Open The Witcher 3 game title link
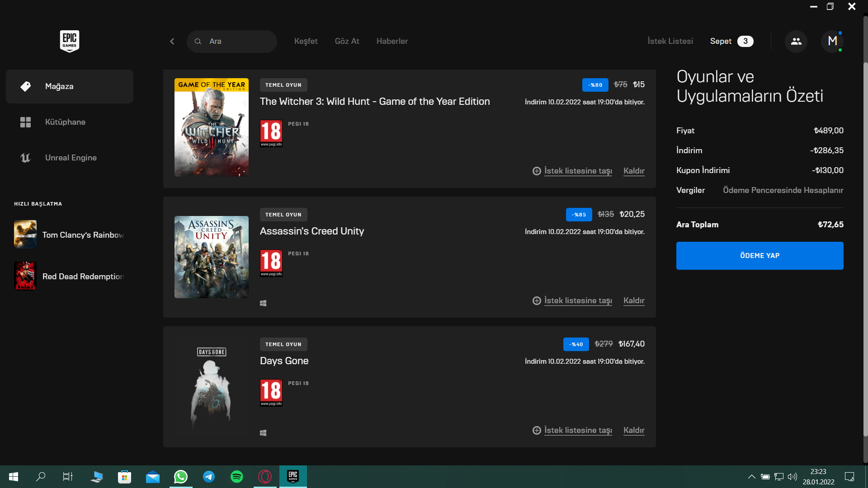The image size is (868, 488). click(375, 102)
